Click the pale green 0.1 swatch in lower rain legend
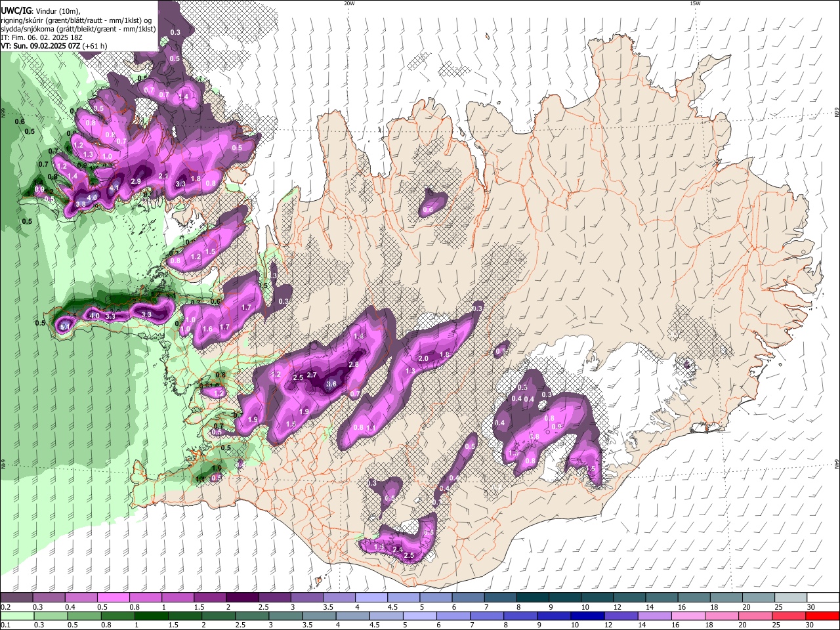 coord(17,616)
